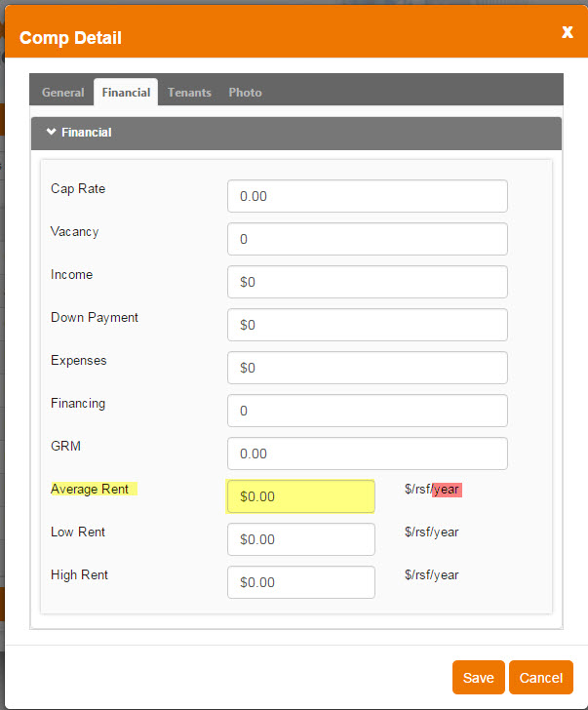Focus the Low Rent input field
Screen dimensions: 588x710
pyautogui.click(x=300, y=539)
